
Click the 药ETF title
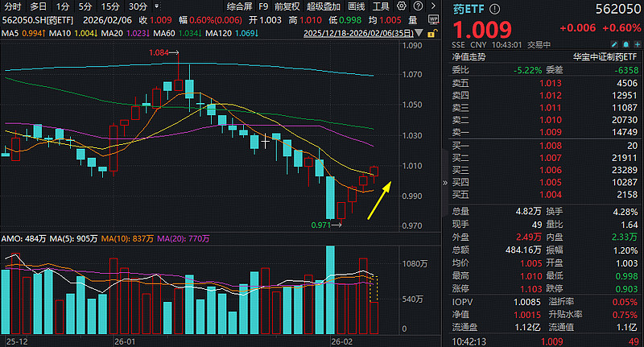point(469,9)
